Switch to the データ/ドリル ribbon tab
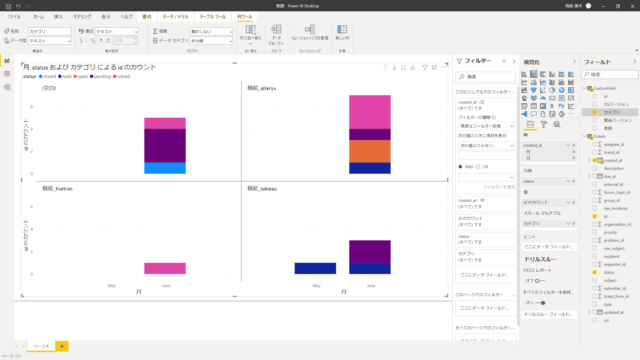 176,17
